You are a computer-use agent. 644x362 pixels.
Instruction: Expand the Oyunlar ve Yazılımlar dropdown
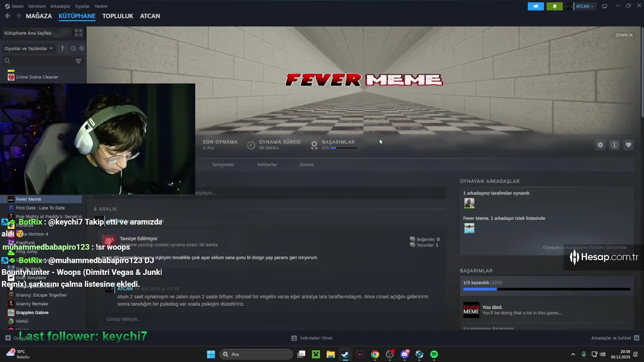pyautogui.click(x=29, y=48)
